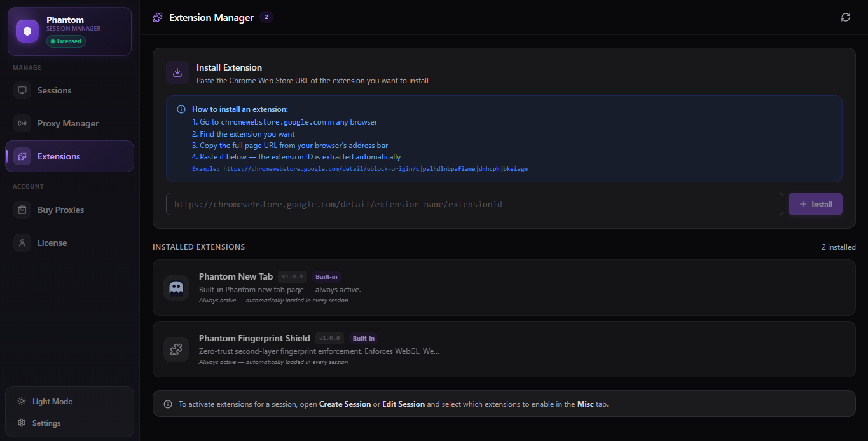Click 'Zero-trust second-layer fingerprint enforcement' description
The height and width of the screenshot is (441, 868).
(319, 351)
